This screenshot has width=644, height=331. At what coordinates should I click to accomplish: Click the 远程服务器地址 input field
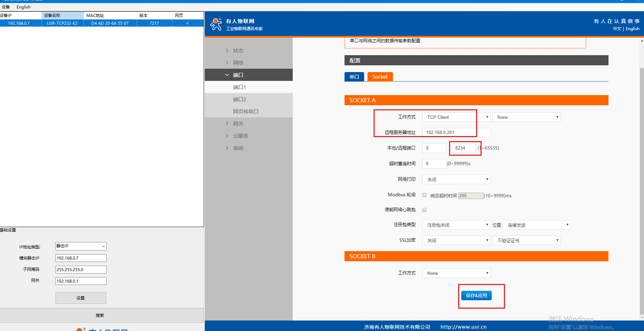coord(456,133)
